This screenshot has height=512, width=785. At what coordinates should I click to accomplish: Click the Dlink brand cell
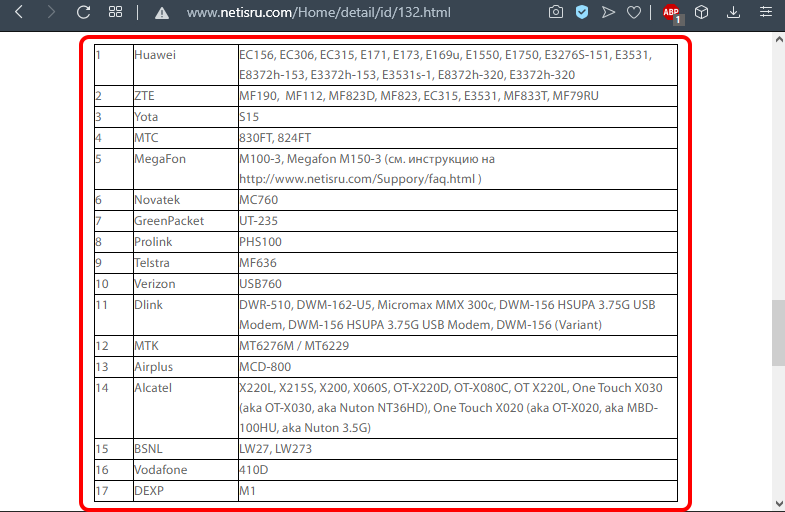click(x=186, y=315)
